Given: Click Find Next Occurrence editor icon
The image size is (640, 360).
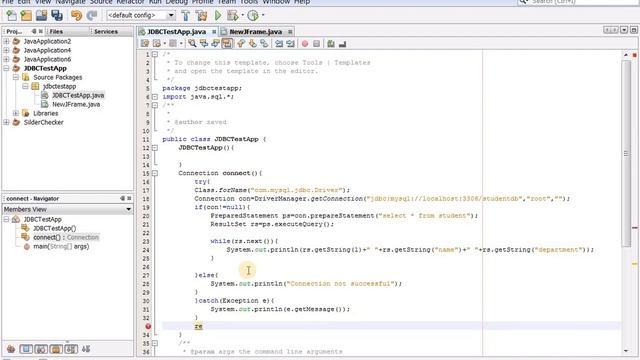Looking at the screenshot, I should coord(215,44).
